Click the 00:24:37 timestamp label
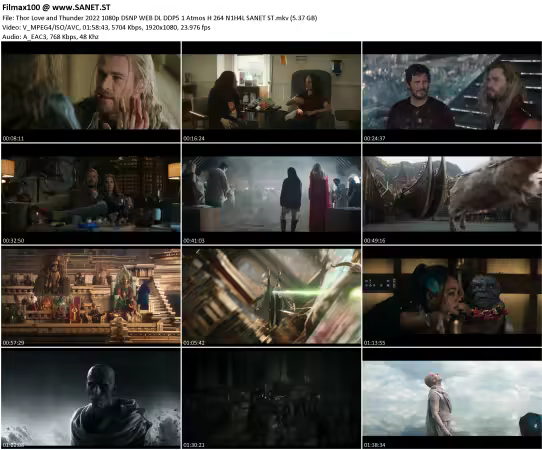 tap(374, 138)
